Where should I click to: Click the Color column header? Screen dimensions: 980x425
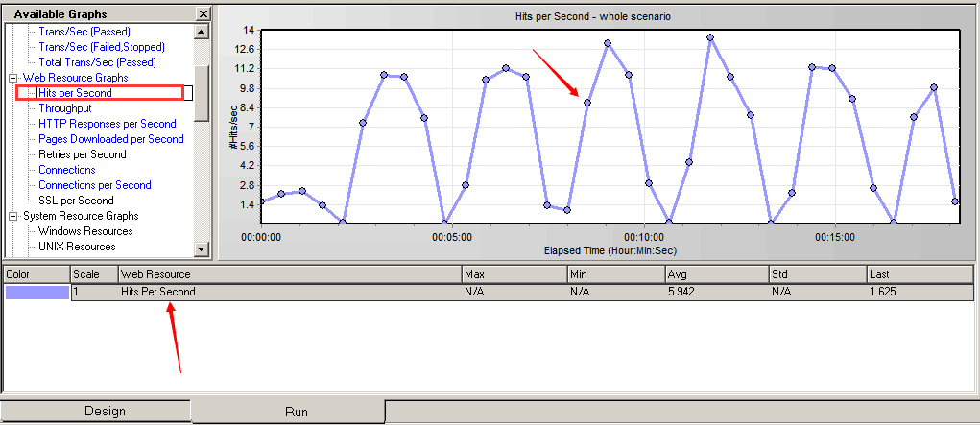36,274
